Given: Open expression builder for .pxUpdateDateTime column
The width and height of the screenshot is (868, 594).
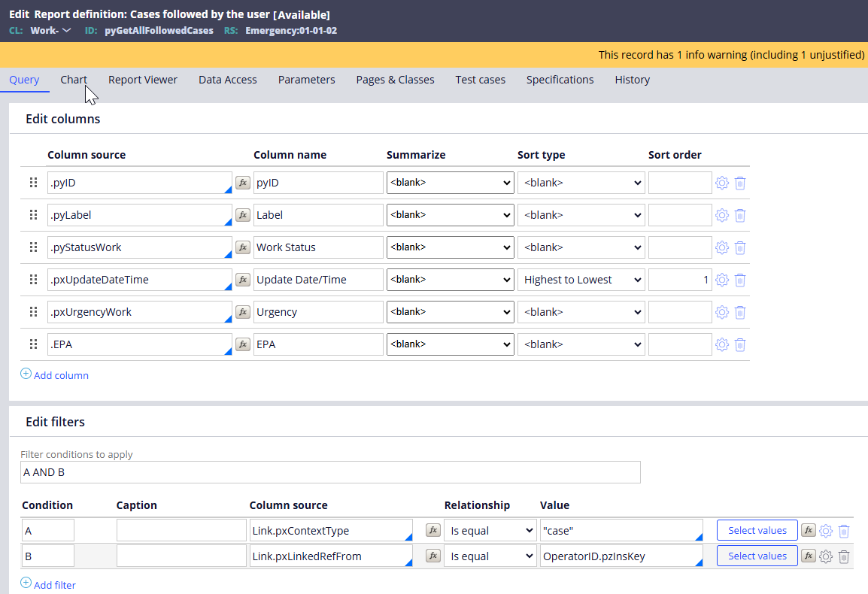Looking at the screenshot, I should coord(242,280).
